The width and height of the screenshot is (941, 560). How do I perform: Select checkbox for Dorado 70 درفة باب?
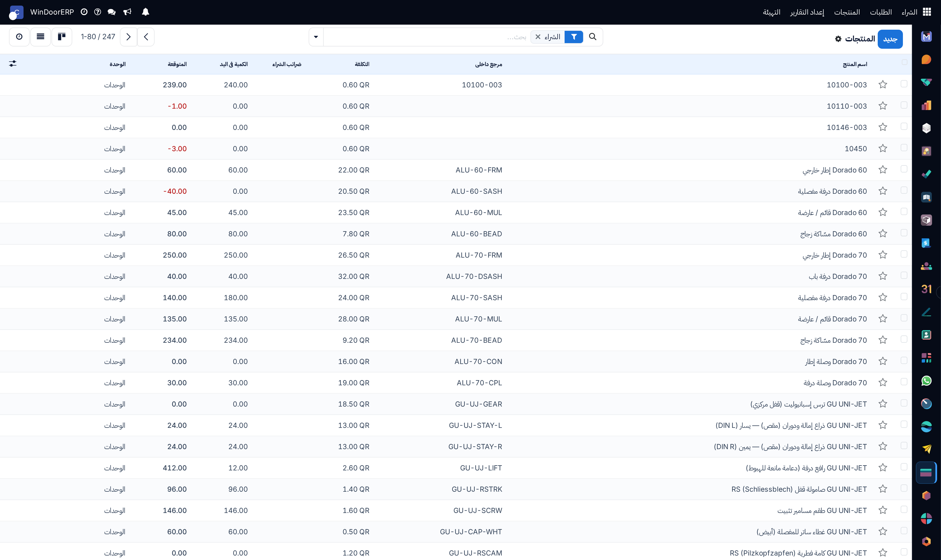click(x=904, y=276)
